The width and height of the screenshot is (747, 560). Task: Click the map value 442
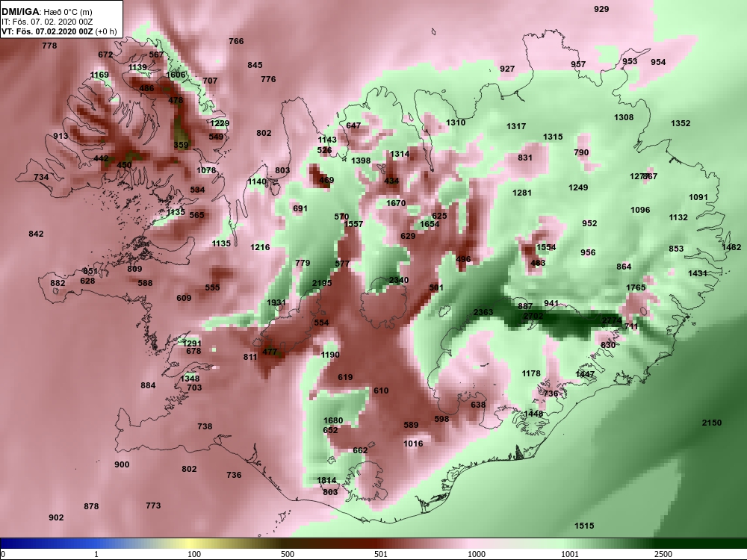coord(101,158)
